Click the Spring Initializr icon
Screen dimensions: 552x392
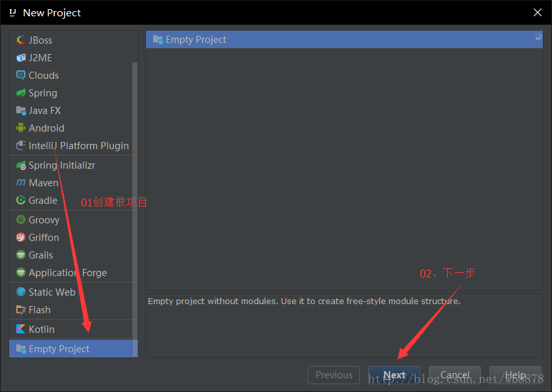coord(21,165)
